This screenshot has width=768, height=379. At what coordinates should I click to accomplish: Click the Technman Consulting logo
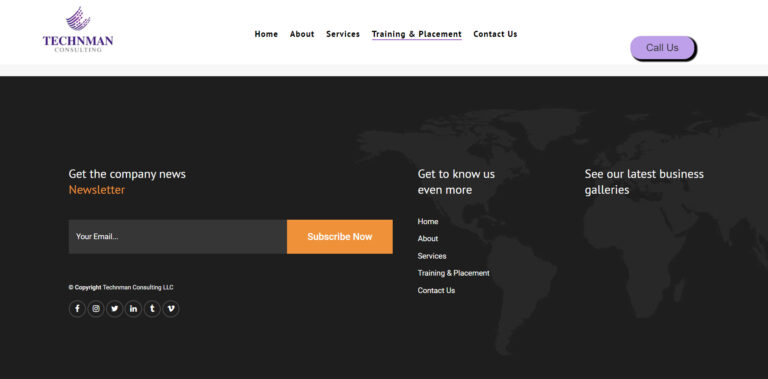(78, 29)
